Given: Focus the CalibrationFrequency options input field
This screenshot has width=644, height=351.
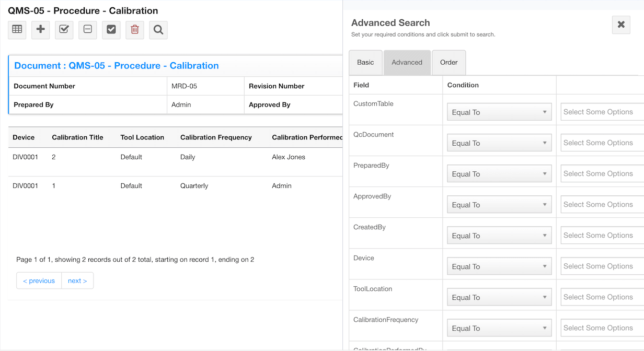Looking at the screenshot, I should 602,327.
